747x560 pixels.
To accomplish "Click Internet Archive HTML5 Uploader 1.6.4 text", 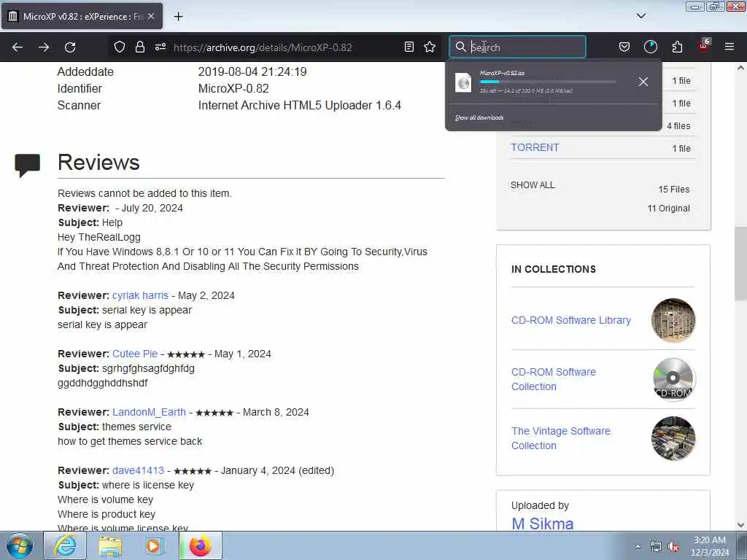I will [x=300, y=105].
